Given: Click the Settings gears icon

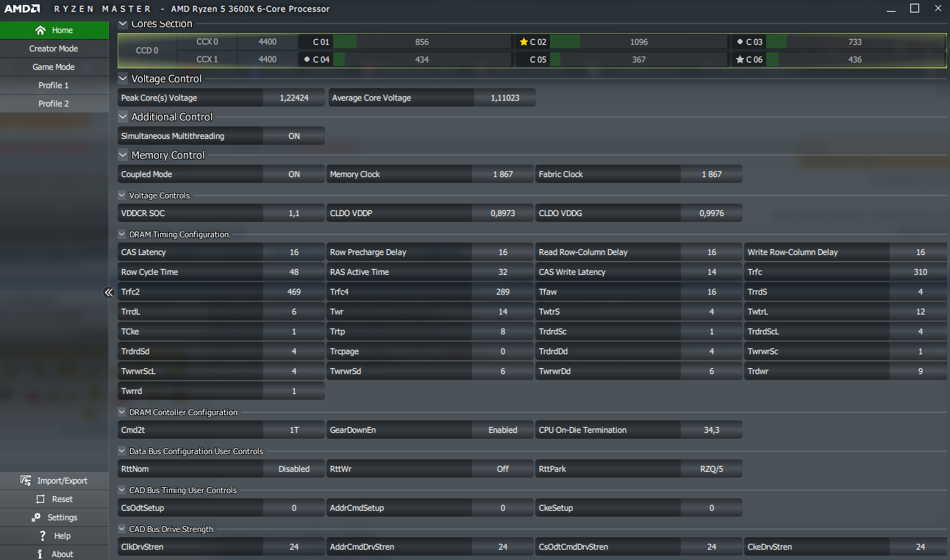Looking at the screenshot, I should 36,517.
